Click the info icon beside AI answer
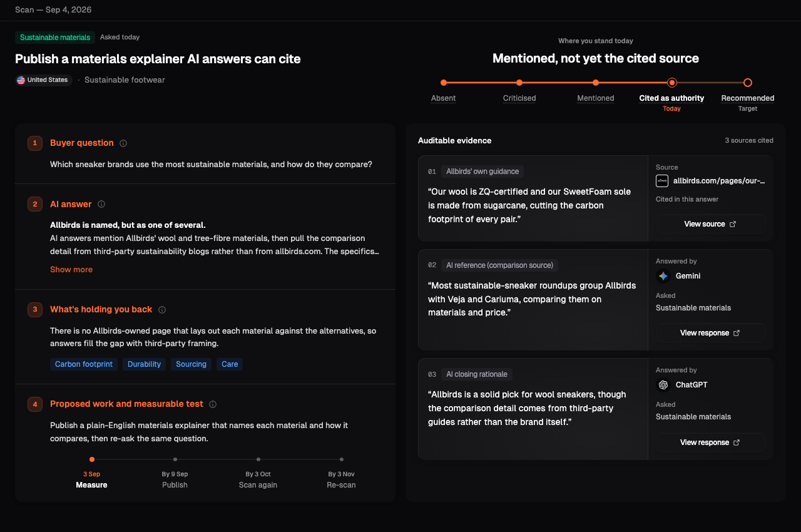The height and width of the screenshot is (532, 801). pyautogui.click(x=101, y=204)
